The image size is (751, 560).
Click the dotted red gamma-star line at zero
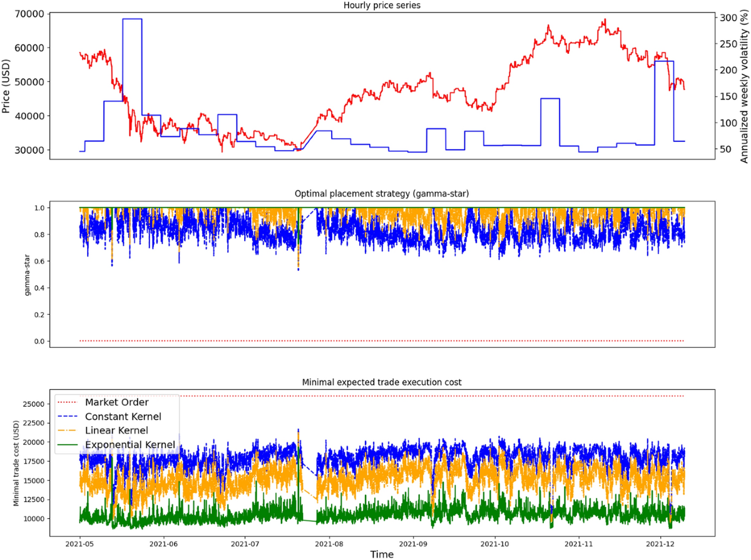click(375, 340)
